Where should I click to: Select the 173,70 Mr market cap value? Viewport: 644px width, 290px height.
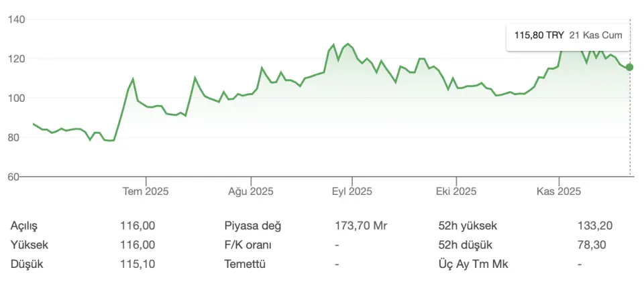(x=361, y=226)
